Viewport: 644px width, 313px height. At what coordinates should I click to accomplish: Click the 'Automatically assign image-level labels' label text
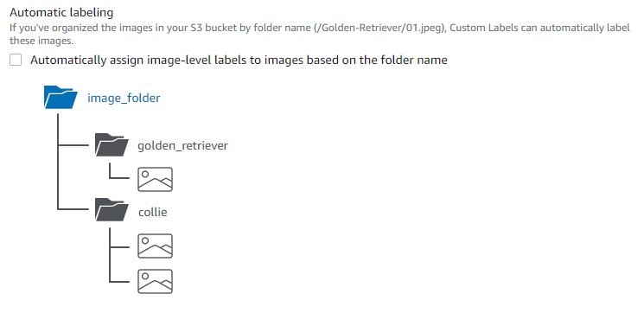[239, 61]
